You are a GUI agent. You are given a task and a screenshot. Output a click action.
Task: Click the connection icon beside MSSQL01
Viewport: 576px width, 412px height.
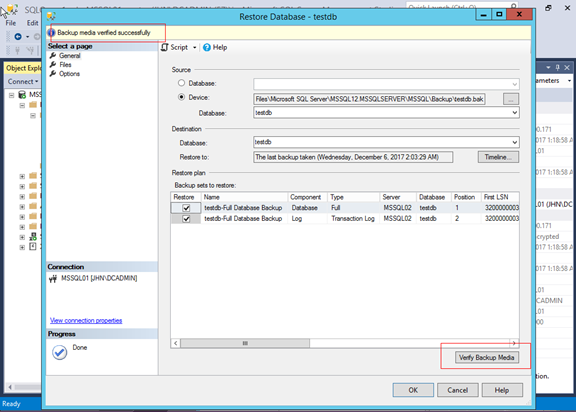(x=53, y=279)
